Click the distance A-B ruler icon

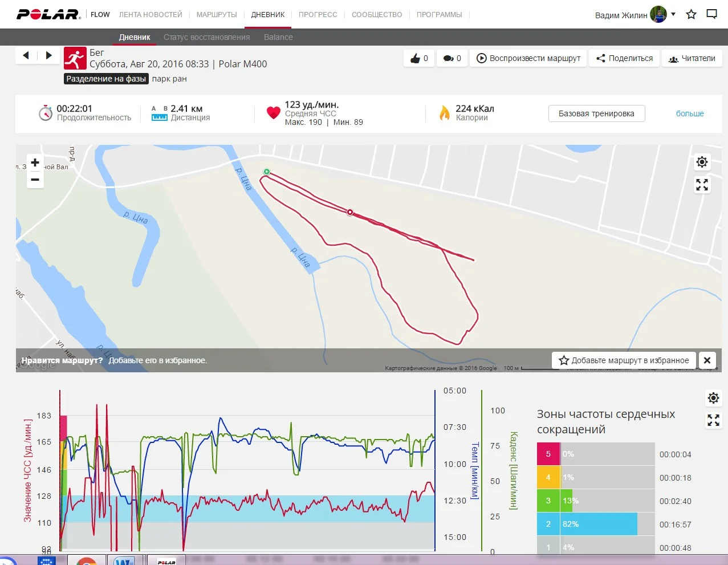click(x=160, y=113)
